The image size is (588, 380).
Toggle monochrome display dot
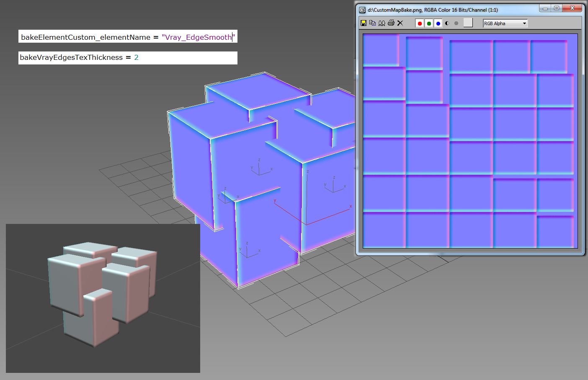click(456, 23)
